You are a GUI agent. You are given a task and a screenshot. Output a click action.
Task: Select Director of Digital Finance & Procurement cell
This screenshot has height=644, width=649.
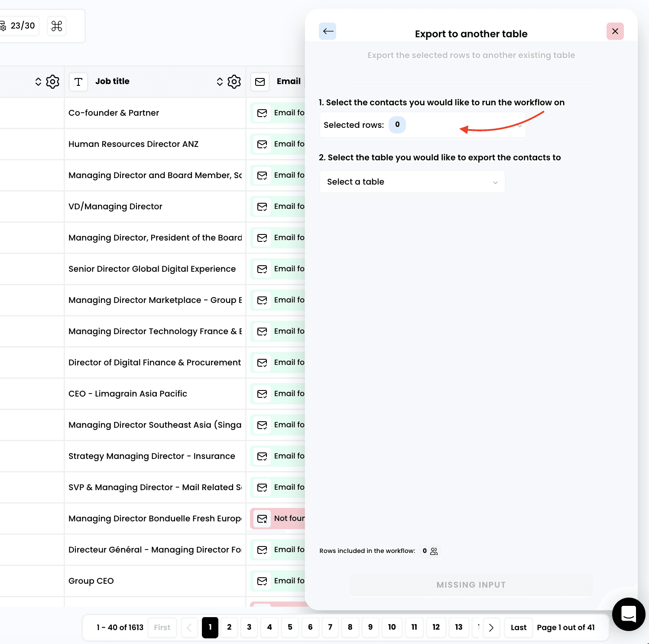click(155, 362)
